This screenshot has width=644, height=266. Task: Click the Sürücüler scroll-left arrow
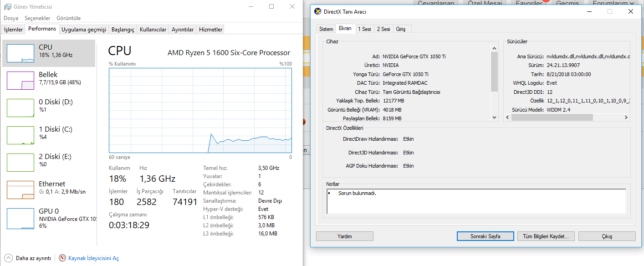(508, 118)
